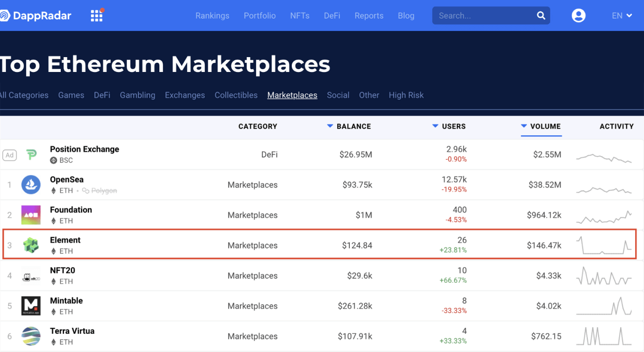
Task: Click the Foundation logo icon
Action: (x=31, y=215)
